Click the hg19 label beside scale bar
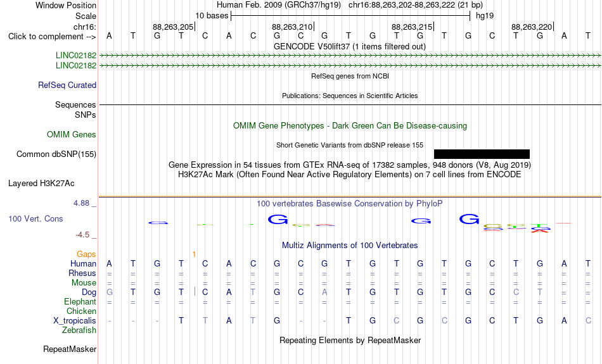 coord(485,16)
